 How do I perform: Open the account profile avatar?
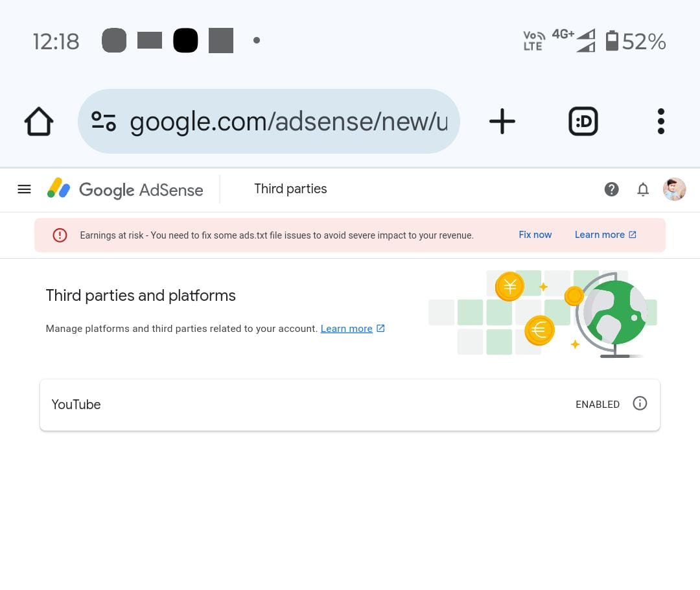[674, 189]
